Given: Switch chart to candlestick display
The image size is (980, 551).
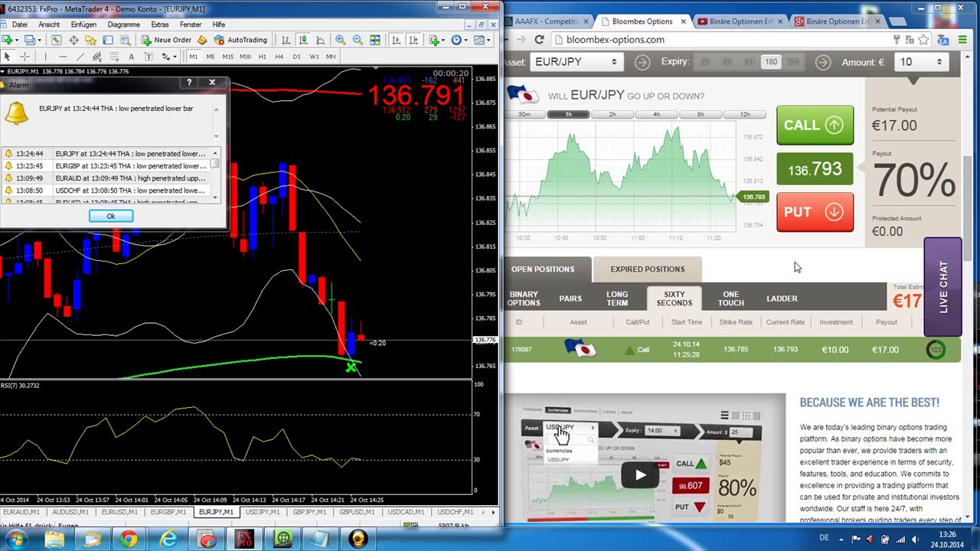Looking at the screenshot, I should coord(303,40).
